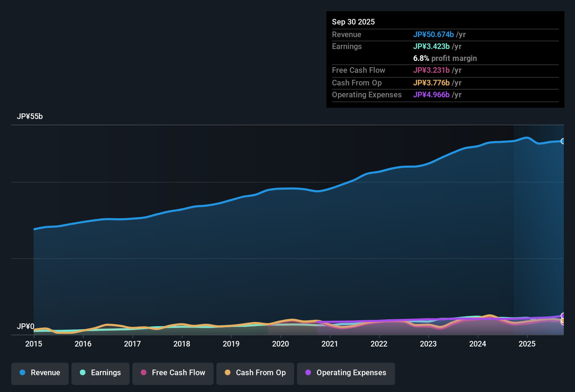Click the Cash From Op endpoint marker
This screenshot has width=575, height=392.
562,321
